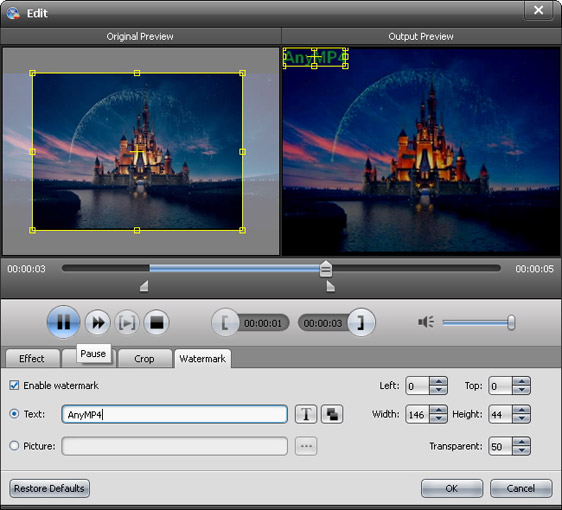This screenshot has height=510, width=562.
Task: Click the timeline playhead slider handle
Action: (326, 269)
